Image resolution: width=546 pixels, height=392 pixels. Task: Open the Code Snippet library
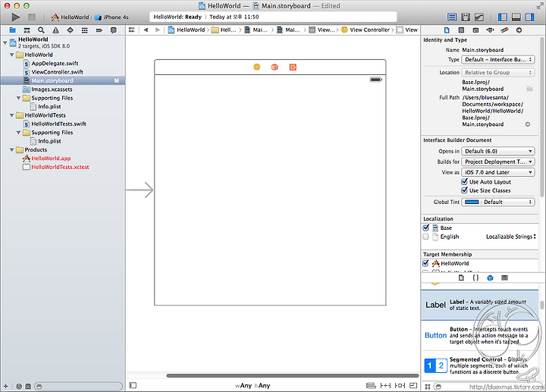click(x=475, y=278)
